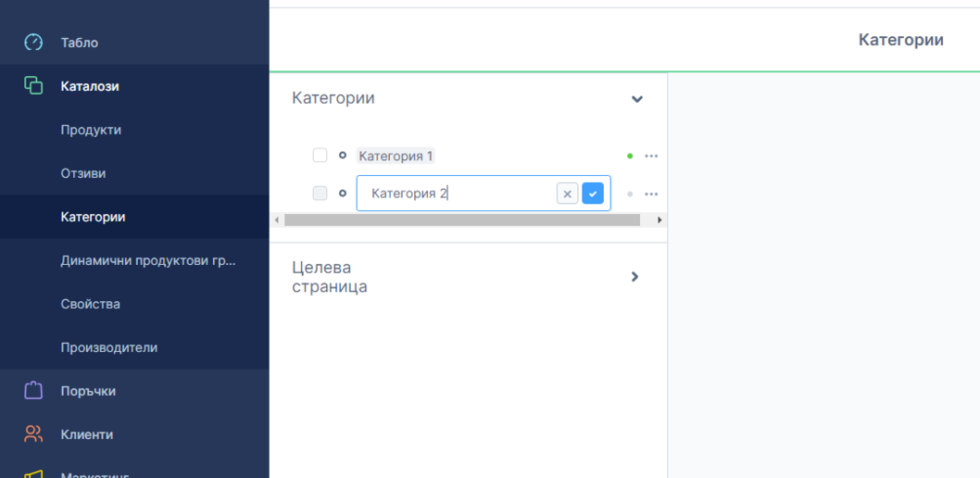Click the Табло dashboard gauge icon

33,43
